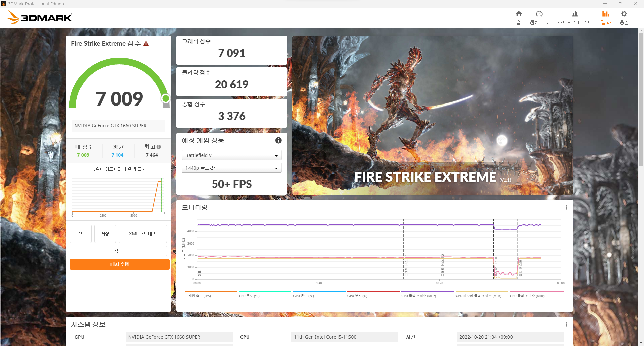Click the graphics score 7 091
644x346 pixels.
231,53
